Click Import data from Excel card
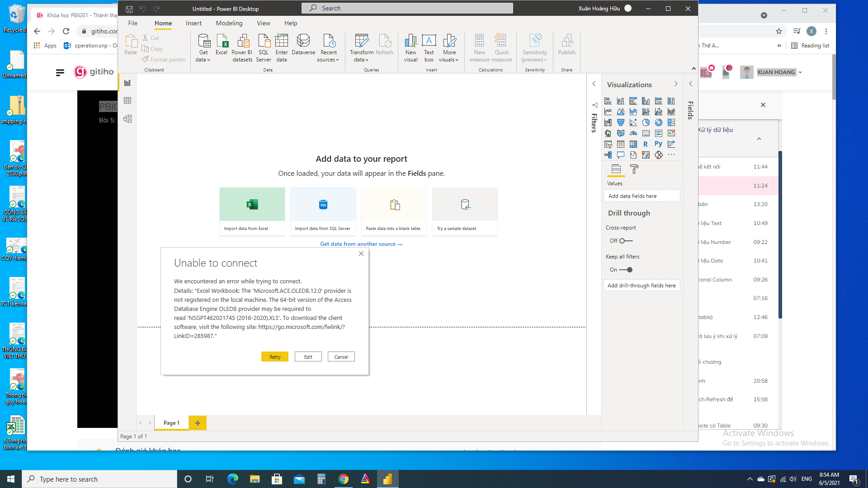Viewport: 868px width, 488px height. 252,211
